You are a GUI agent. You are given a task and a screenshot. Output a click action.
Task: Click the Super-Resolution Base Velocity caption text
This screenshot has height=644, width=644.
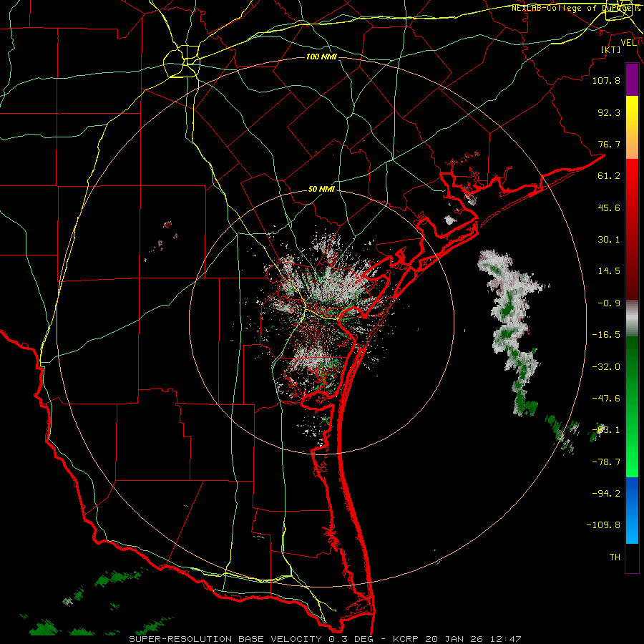[325, 639]
